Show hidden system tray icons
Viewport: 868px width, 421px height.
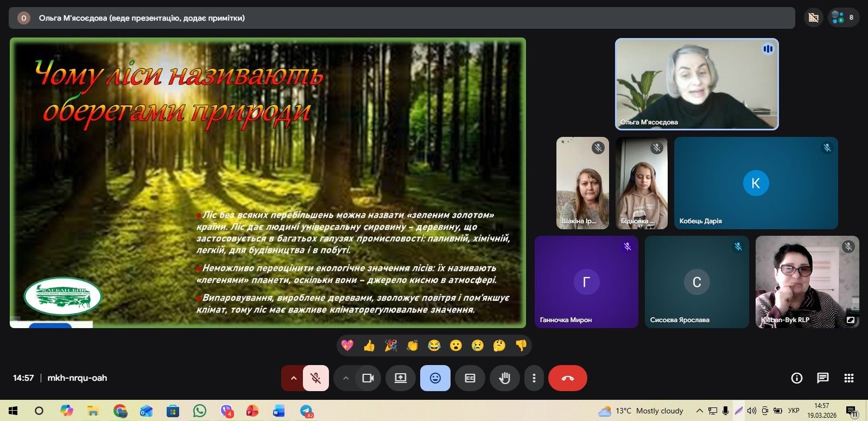(699, 411)
